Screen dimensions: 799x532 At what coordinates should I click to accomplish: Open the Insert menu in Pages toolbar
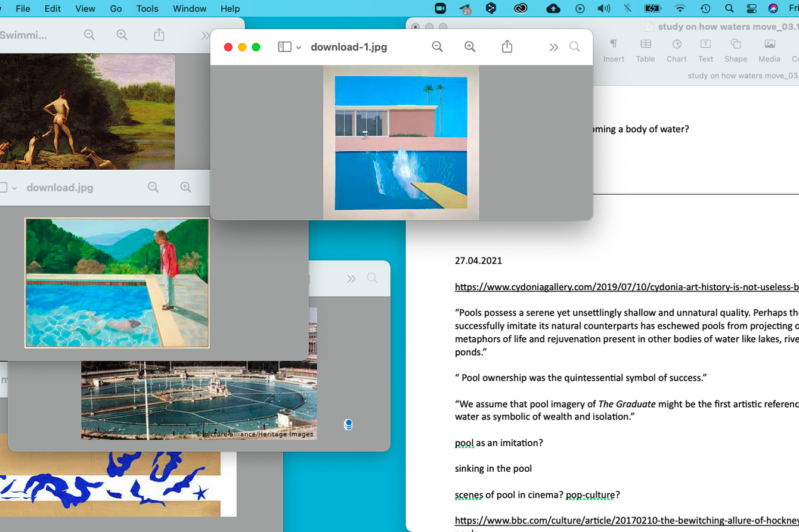(614, 51)
